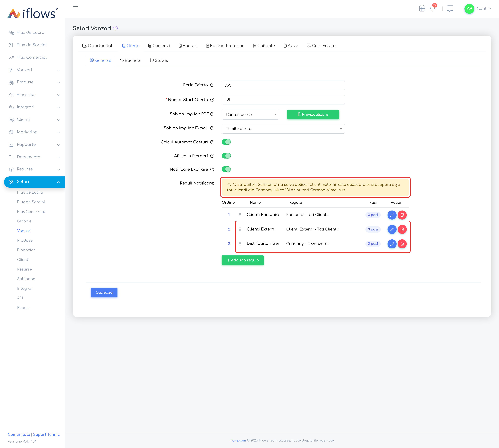Switch to the Facturi Proforme tab
This screenshot has height=448, width=499.
coord(225,46)
